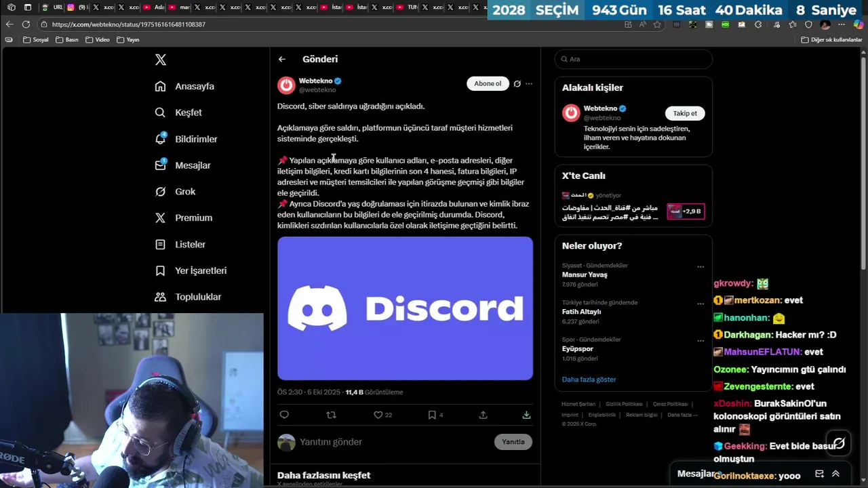Open Anasayfa home page
The image size is (868, 488).
(184, 86)
